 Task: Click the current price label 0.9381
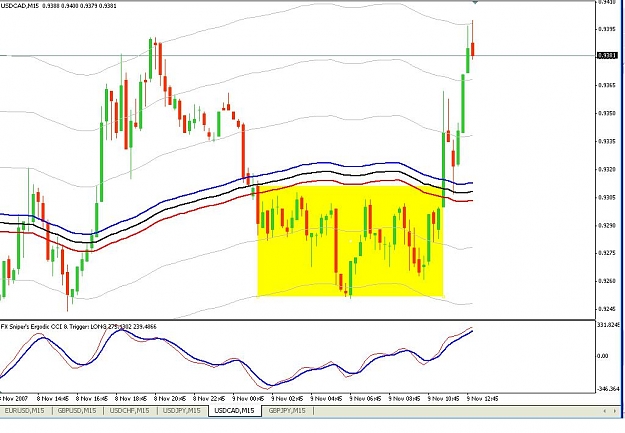tap(607, 55)
